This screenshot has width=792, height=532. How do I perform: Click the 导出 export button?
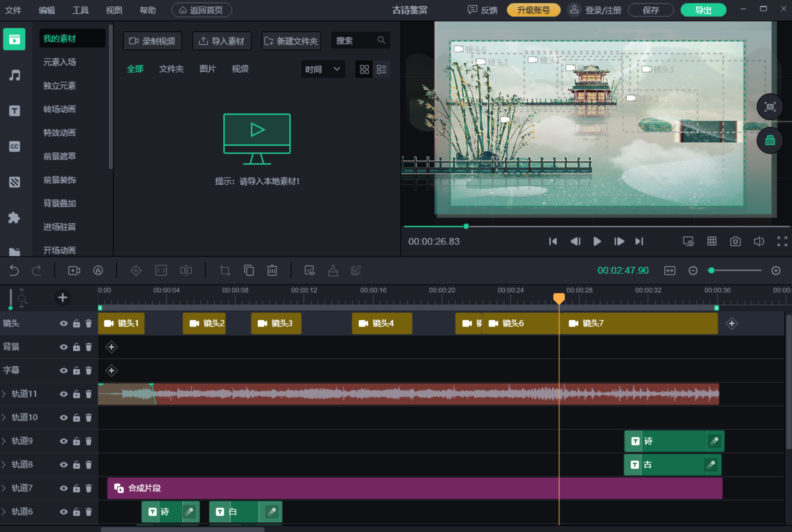[703, 10]
